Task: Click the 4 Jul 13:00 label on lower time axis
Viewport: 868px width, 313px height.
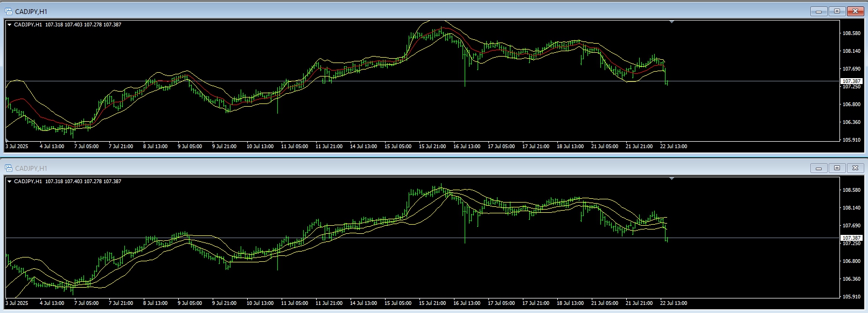Action: pyautogui.click(x=52, y=303)
